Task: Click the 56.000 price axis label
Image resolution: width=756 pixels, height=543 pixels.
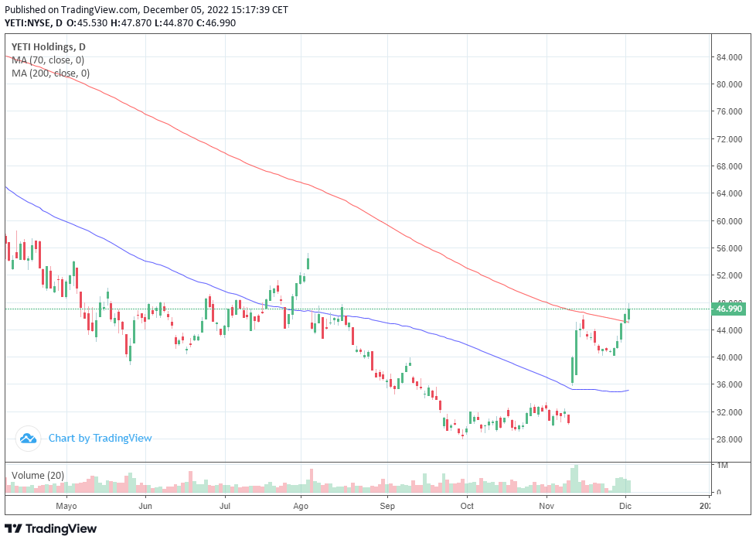Action: (x=729, y=248)
